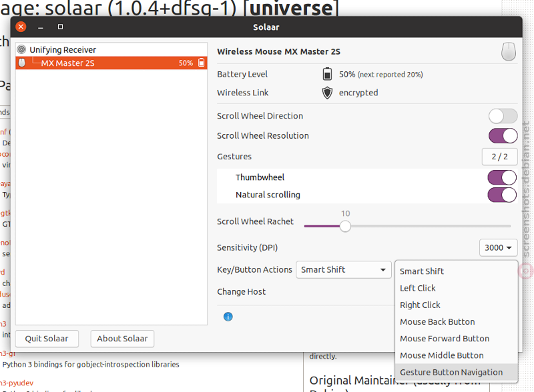Image resolution: width=534 pixels, height=392 pixels.
Task: Click the Key/Button Actions label
Action: click(254, 270)
